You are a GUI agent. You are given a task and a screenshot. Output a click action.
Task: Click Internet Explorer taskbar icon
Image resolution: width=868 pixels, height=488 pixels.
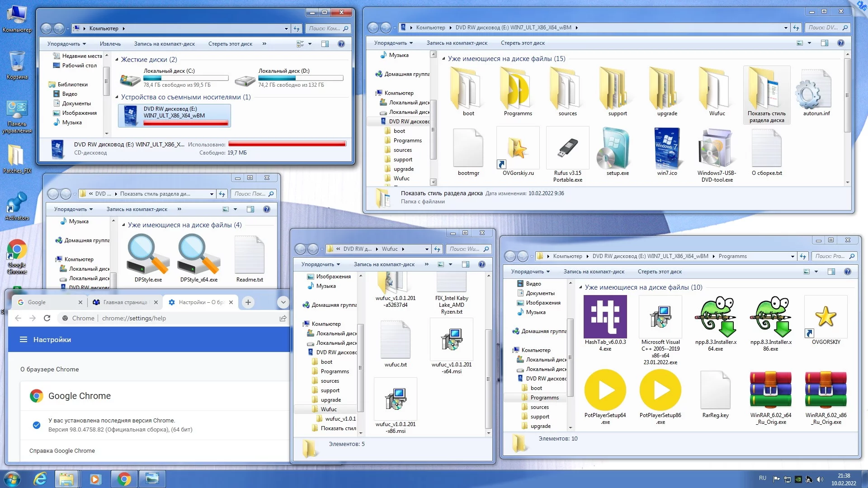[x=40, y=479]
